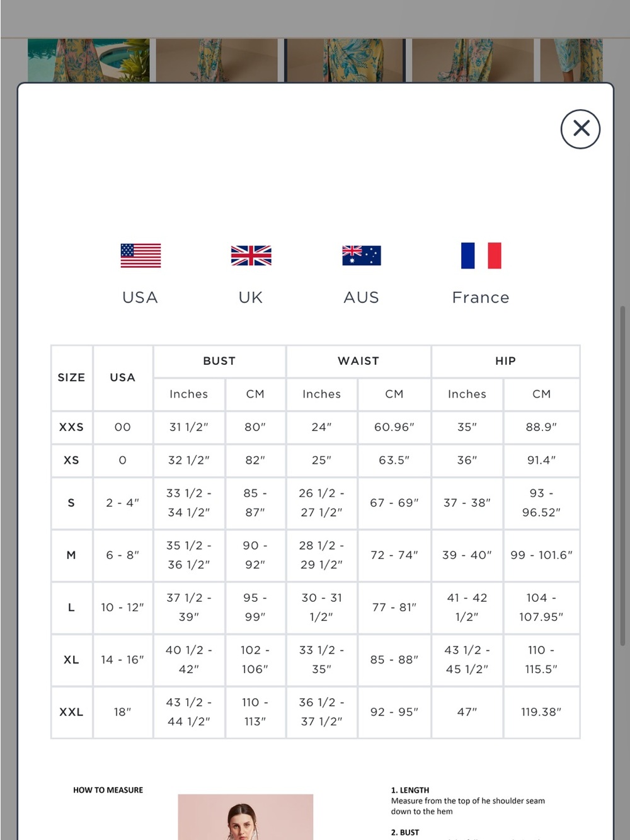Switch to France sizing label

481,297
